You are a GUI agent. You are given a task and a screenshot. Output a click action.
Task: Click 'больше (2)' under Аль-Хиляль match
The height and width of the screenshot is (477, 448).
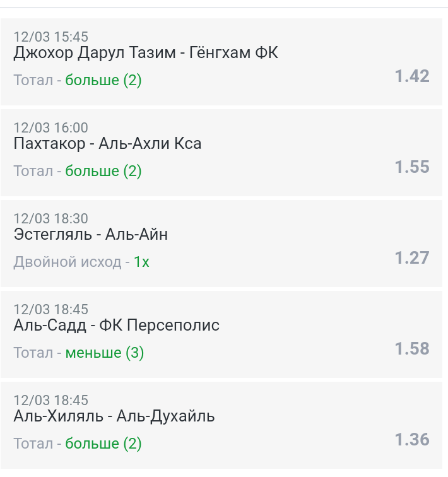pyautogui.click(x=103, y=444)
